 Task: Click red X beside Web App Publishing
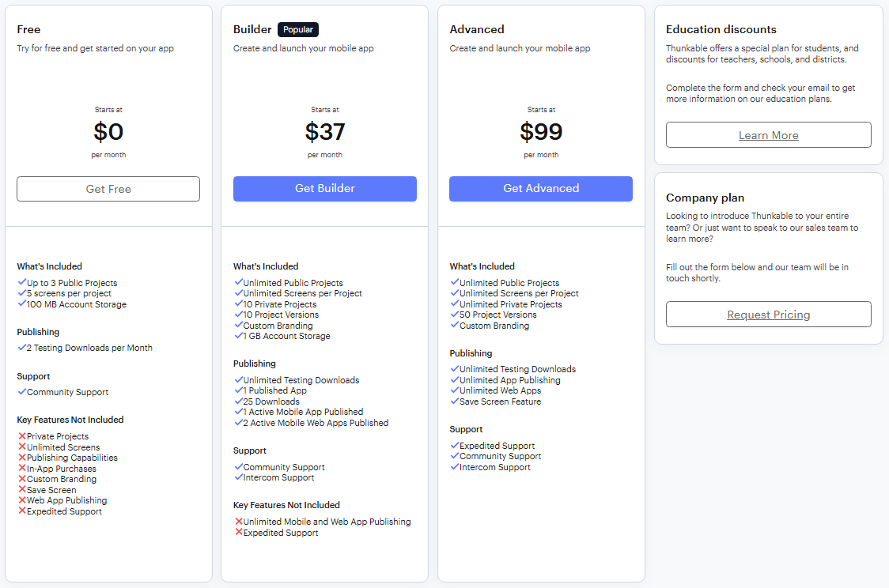pyautogui.click(x=22, y=499)
